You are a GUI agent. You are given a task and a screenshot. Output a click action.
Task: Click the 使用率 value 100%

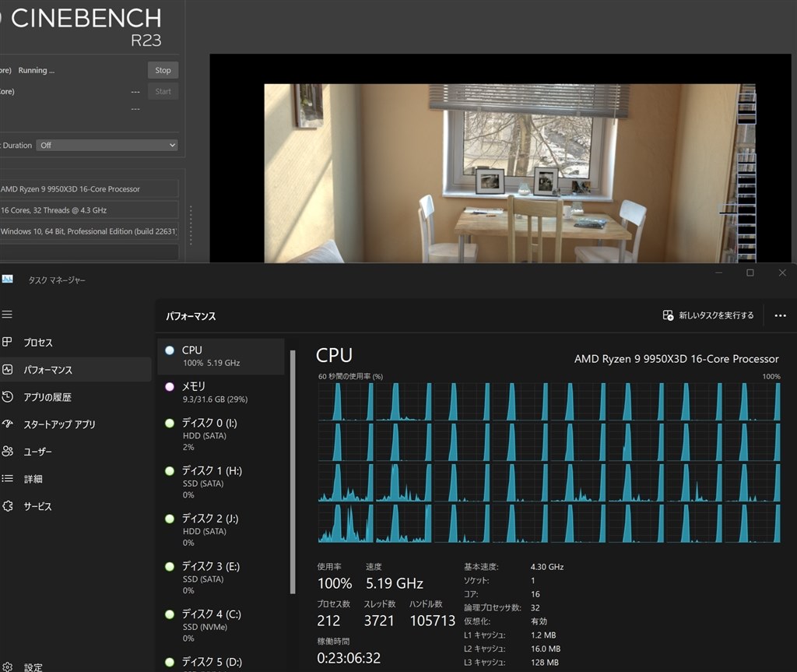[335, 583]
